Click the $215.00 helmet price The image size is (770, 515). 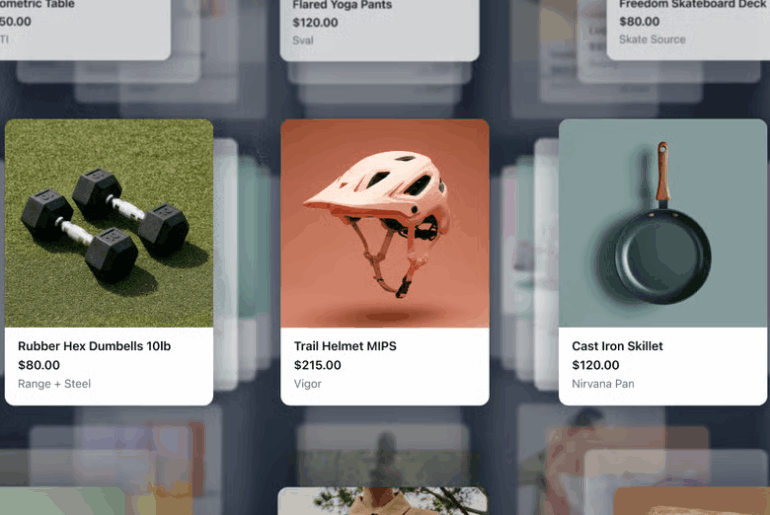[317, 365]
